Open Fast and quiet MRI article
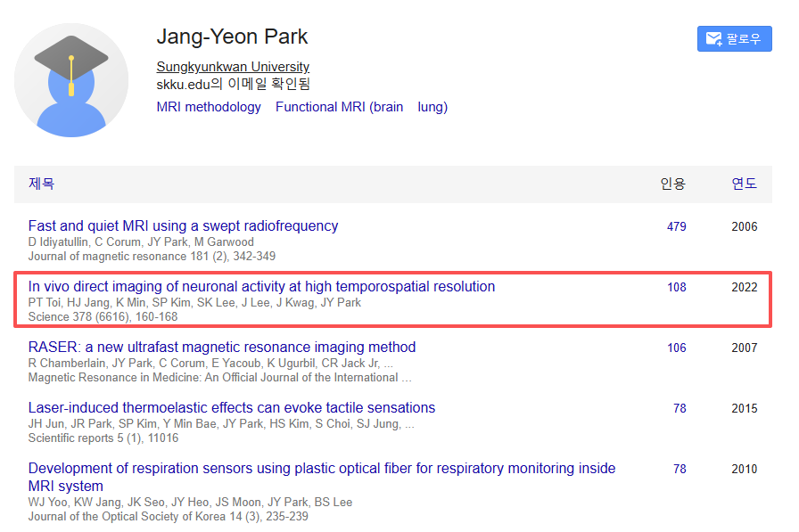Viewport: 799px width, 532px height. pyautogui.click(x=183, y=225)
